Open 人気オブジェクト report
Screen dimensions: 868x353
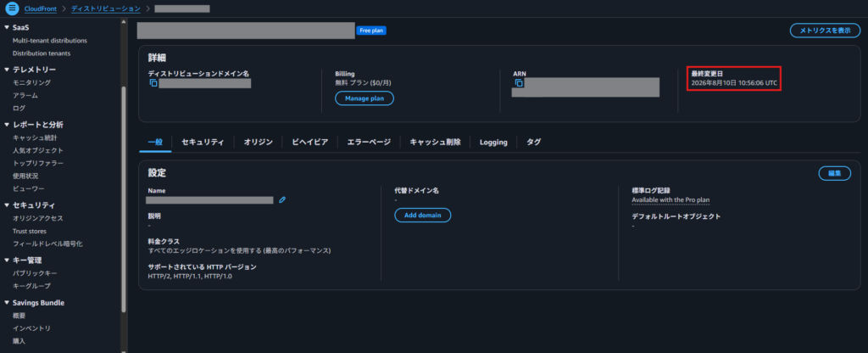pos(37,150)
